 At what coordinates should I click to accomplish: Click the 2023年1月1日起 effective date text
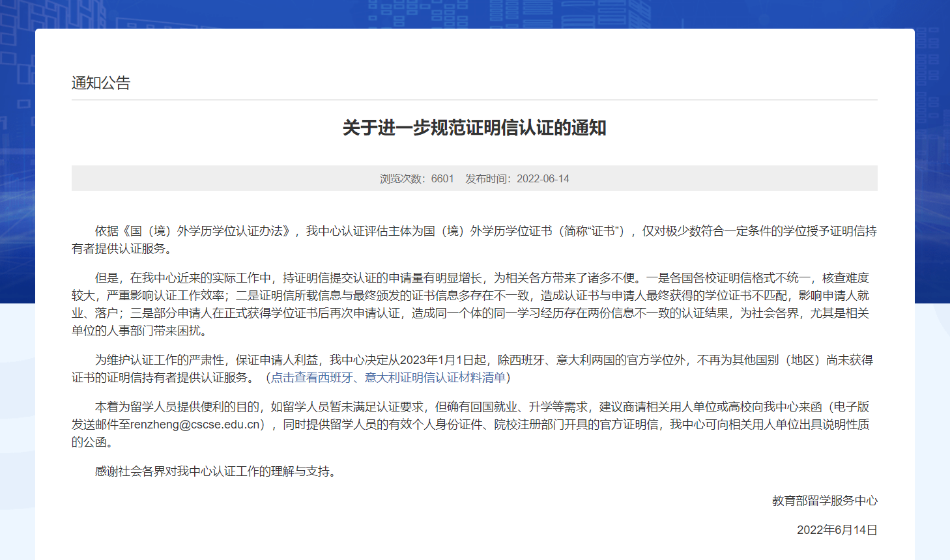(x=442, y=360)
